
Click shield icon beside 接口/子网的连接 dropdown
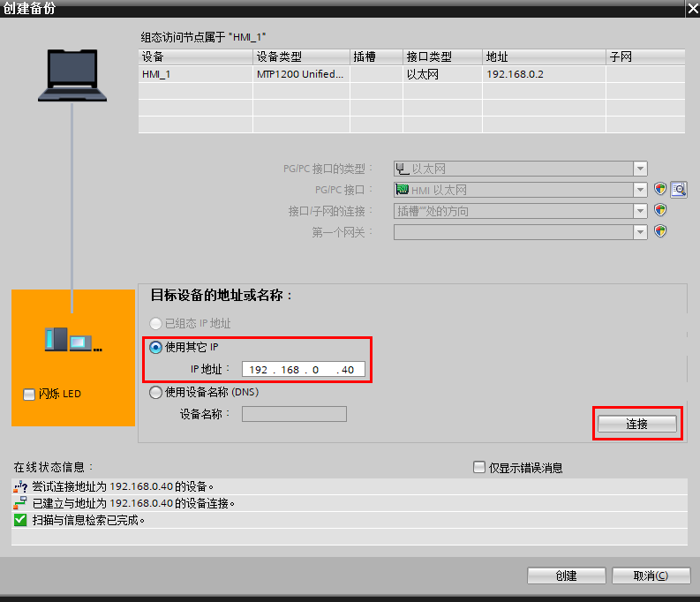pyautogui.click(x=660, y=210)
